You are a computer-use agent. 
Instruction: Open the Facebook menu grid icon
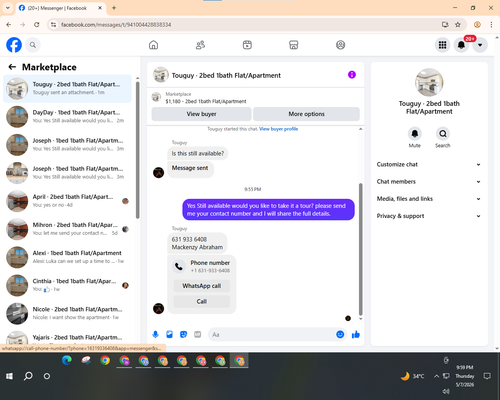tap(442, 45)
